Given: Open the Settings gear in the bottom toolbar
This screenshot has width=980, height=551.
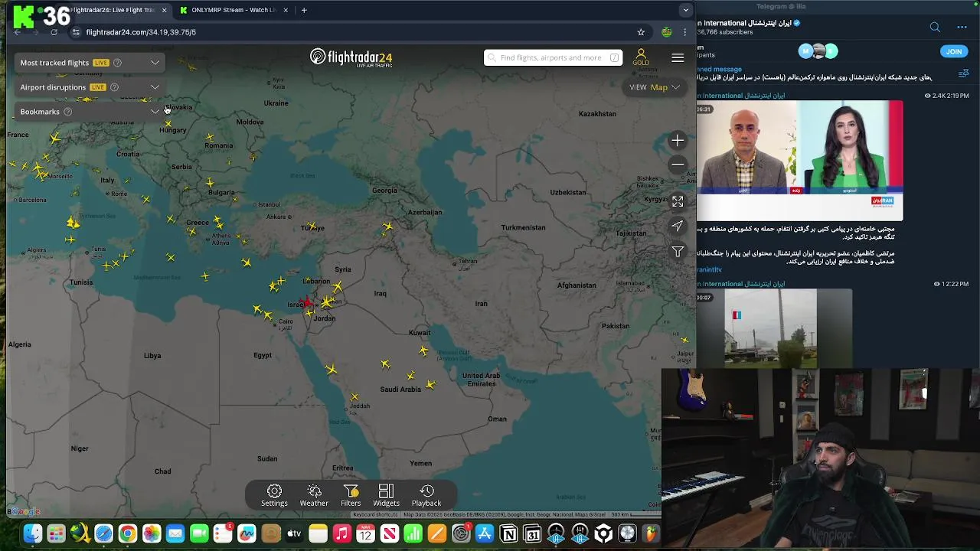Looking at the screenshot, I should pos(274,495).
